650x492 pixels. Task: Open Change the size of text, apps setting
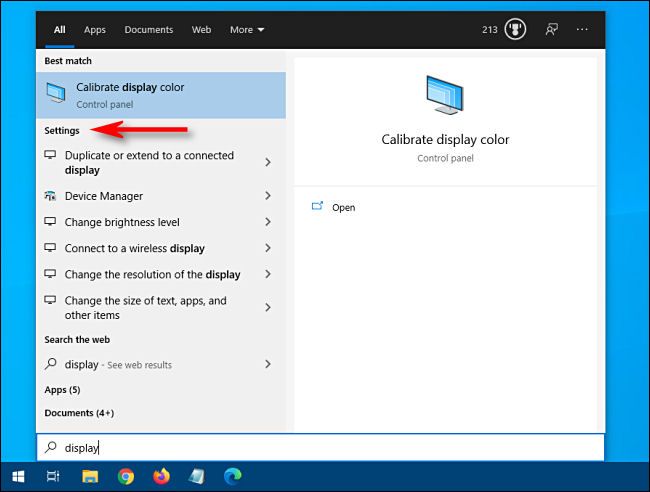161,308
